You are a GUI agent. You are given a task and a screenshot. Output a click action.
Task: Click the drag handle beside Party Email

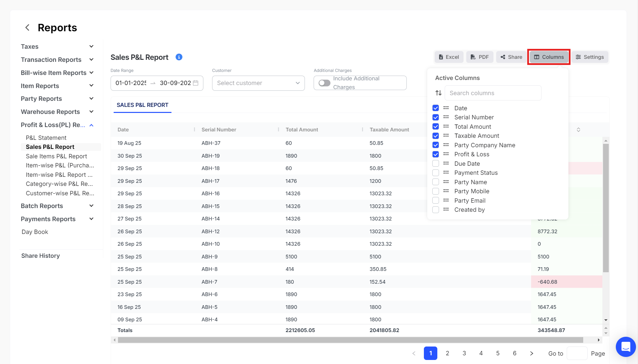pos(446,200)
